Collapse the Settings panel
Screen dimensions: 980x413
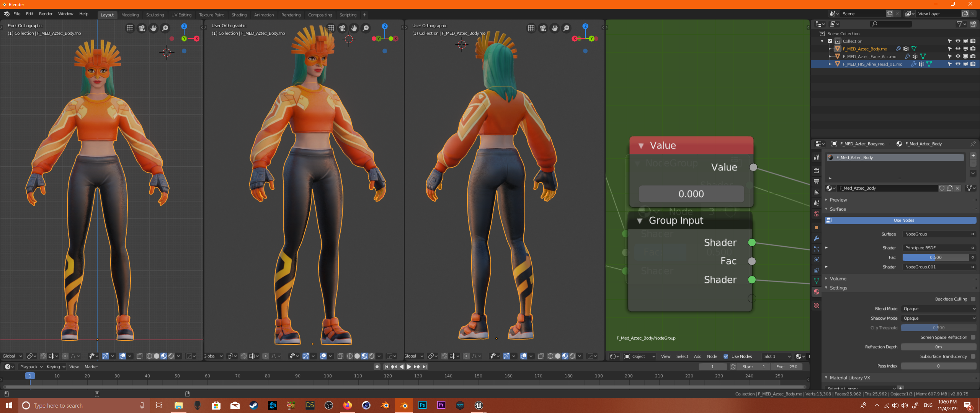coord(838,288)
